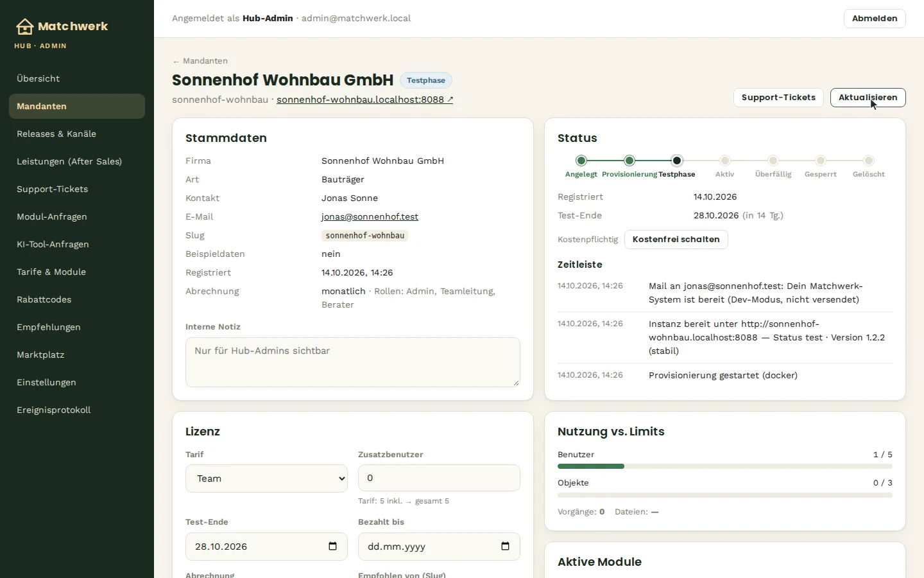Navigate to Modul-Anfragen
Viewport: 924px width, 578px height.
click(x=77, y=216)
